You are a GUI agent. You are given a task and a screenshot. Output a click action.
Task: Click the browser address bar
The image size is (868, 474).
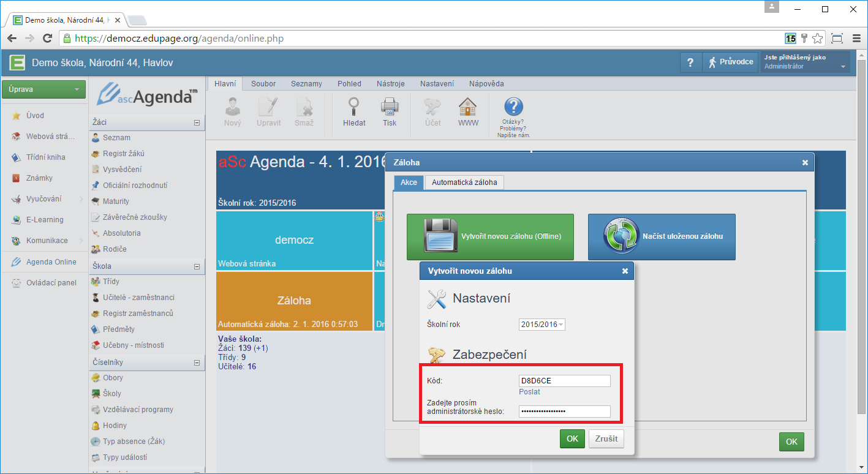pos(423,39)
